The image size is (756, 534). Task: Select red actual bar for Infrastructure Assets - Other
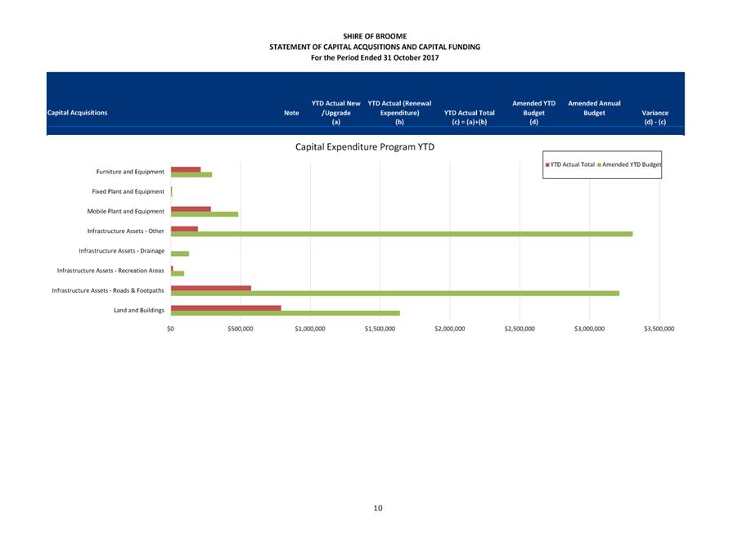pyautogui.click(x=184, y=229)
